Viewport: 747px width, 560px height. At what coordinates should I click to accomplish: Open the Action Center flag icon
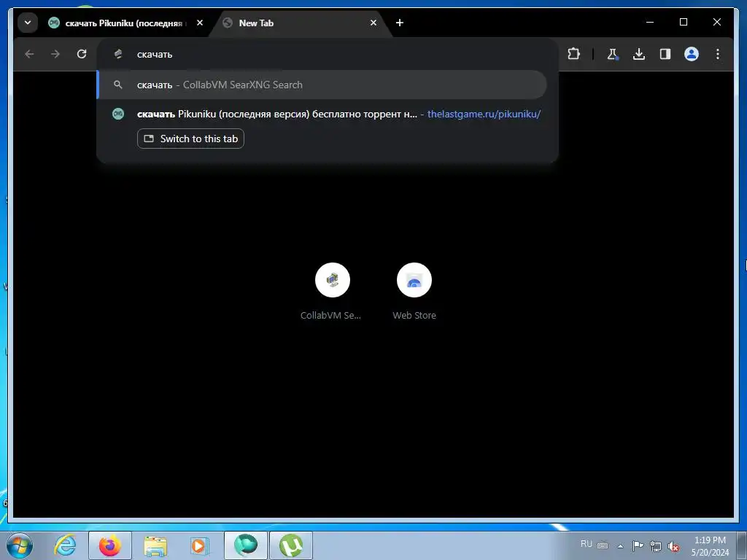click(638, 545)
